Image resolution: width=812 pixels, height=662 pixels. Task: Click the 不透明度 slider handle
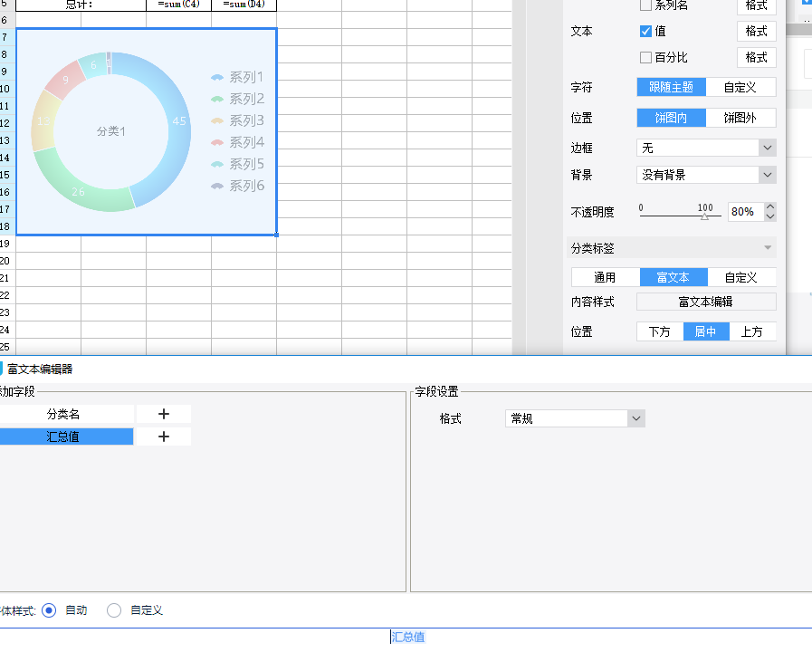(705, 217)
